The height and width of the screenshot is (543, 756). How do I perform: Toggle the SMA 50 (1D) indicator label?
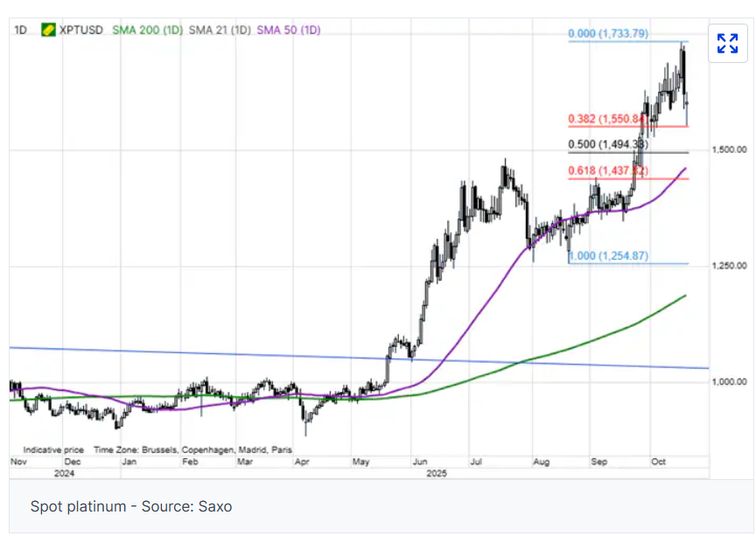tap(289, 30)
